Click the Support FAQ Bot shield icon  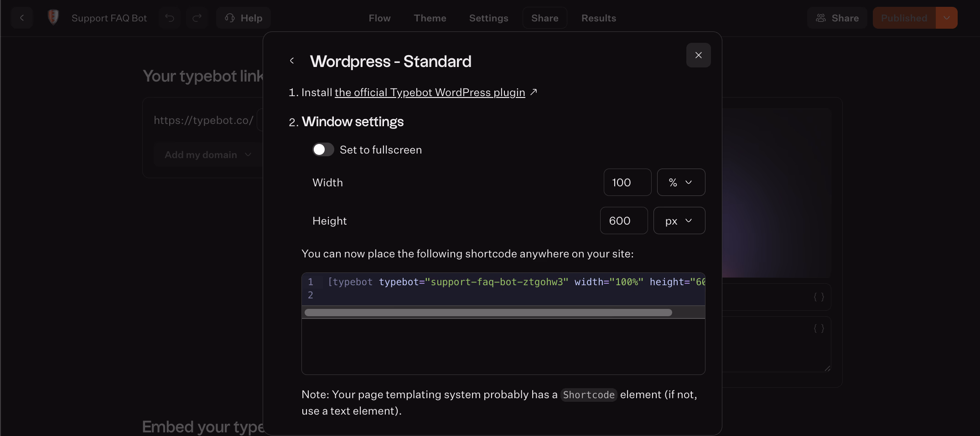tap(53, 18)
